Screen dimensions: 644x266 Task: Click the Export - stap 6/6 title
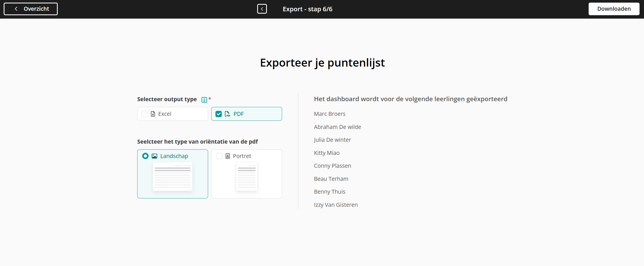coord(308,9)
